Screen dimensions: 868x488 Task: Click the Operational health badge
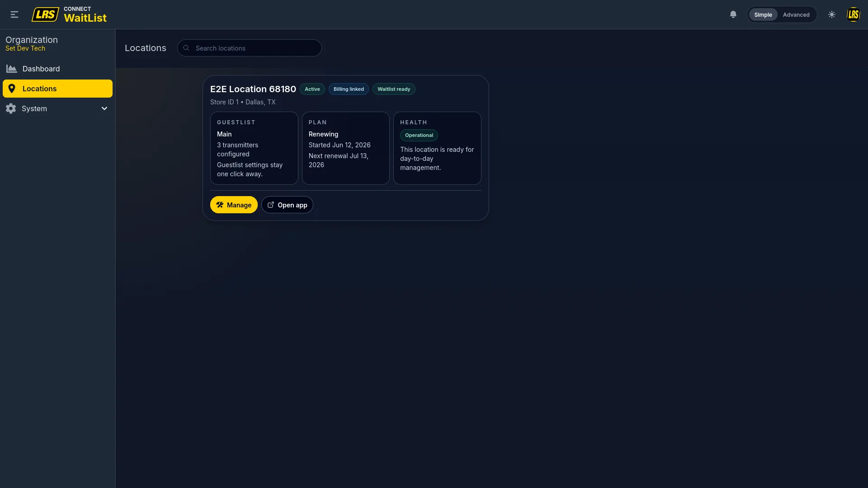pyautogui.click(x=419, y=135)
